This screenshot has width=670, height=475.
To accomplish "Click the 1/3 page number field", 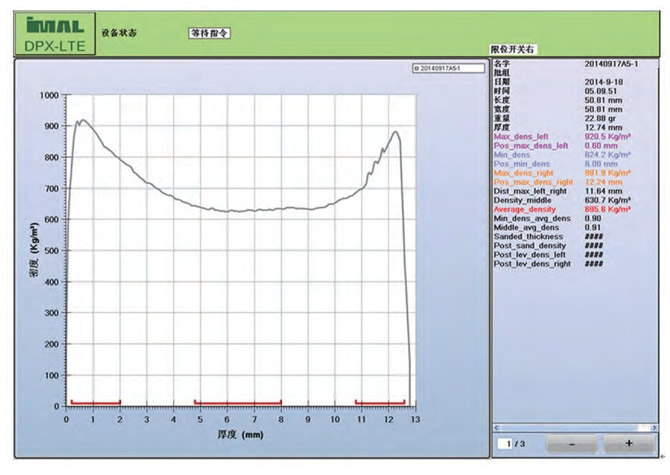I will point(513,443).
